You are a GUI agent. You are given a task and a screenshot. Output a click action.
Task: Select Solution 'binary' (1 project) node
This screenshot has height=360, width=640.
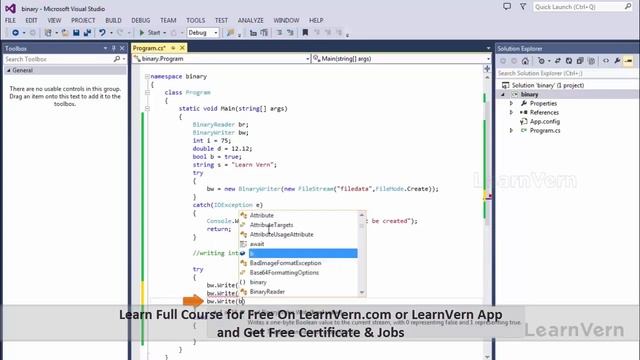(548, 85)
